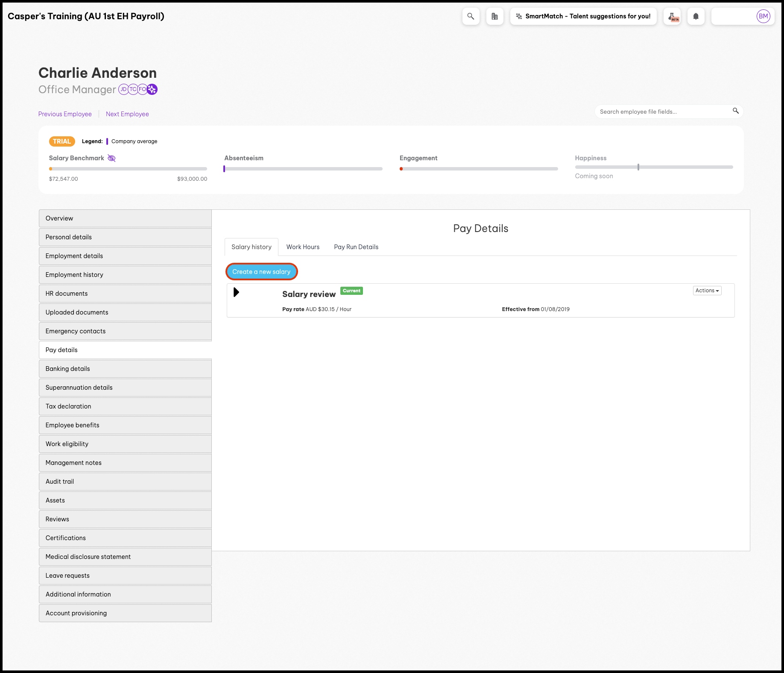784x673 pixels.
Task: Open SmartMatch talent suggestions button
Action: click(583, 16)
